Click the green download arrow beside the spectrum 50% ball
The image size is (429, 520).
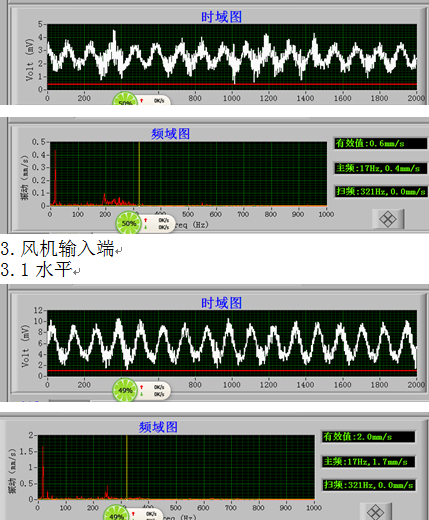click(x=145, y=227)
